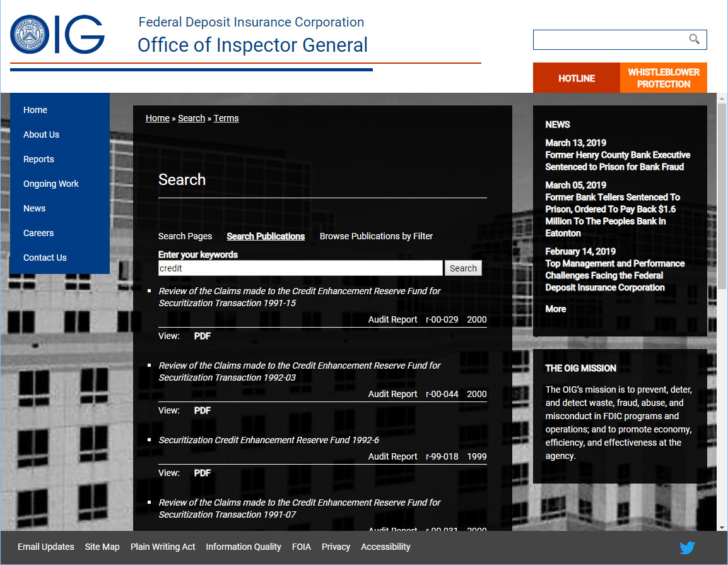The width and height of the screenshot is (728, 565).
Task: Open Reports in the sidebar
Action: (38, 159)
